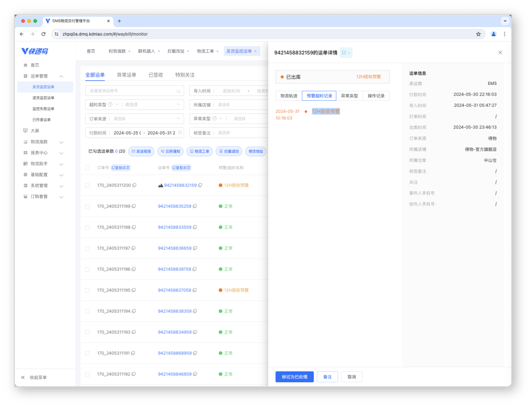This screenshot has height=407, width=532.
Task: Toggle the select-all checkbox in table header
Action: 87,168
